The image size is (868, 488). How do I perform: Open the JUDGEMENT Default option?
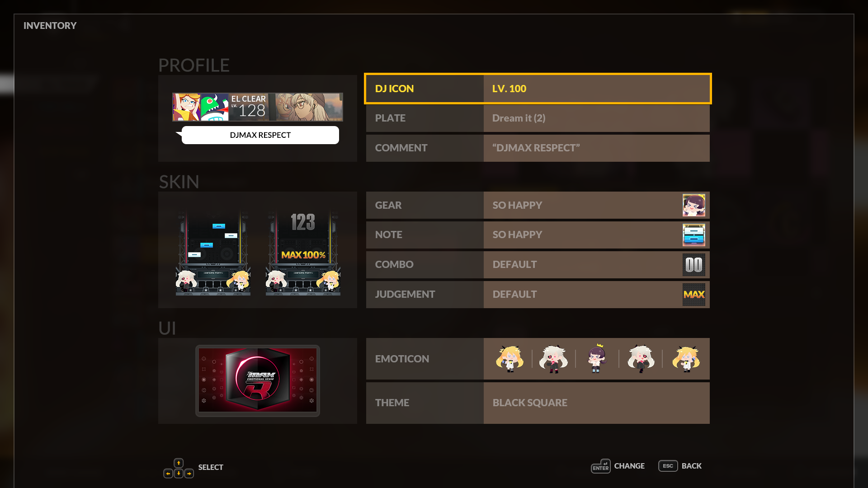point(538,295)
